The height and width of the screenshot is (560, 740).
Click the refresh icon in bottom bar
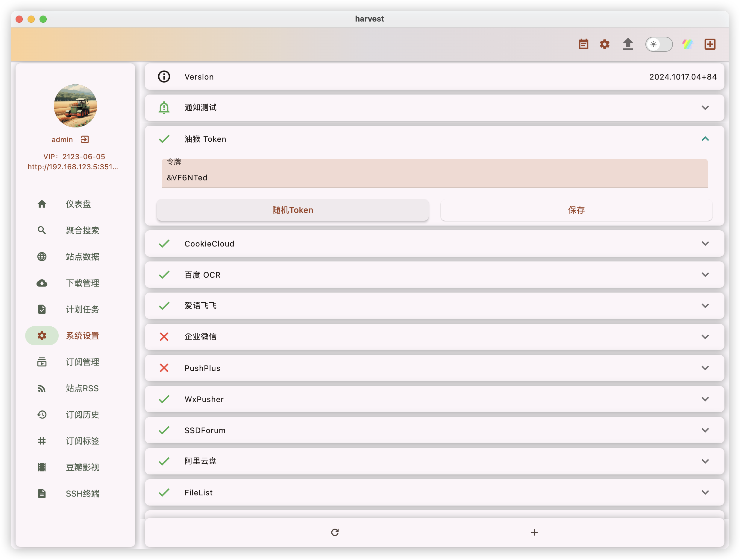(x=335, y=532)
